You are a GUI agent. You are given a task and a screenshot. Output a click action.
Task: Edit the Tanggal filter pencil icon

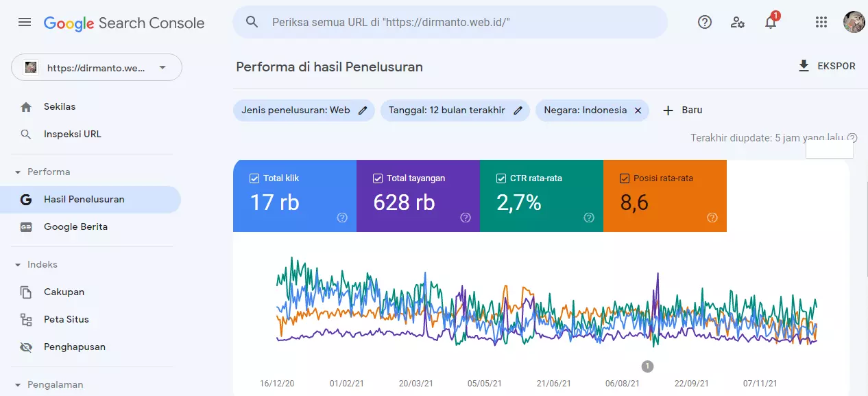click(x=518, y=110)
